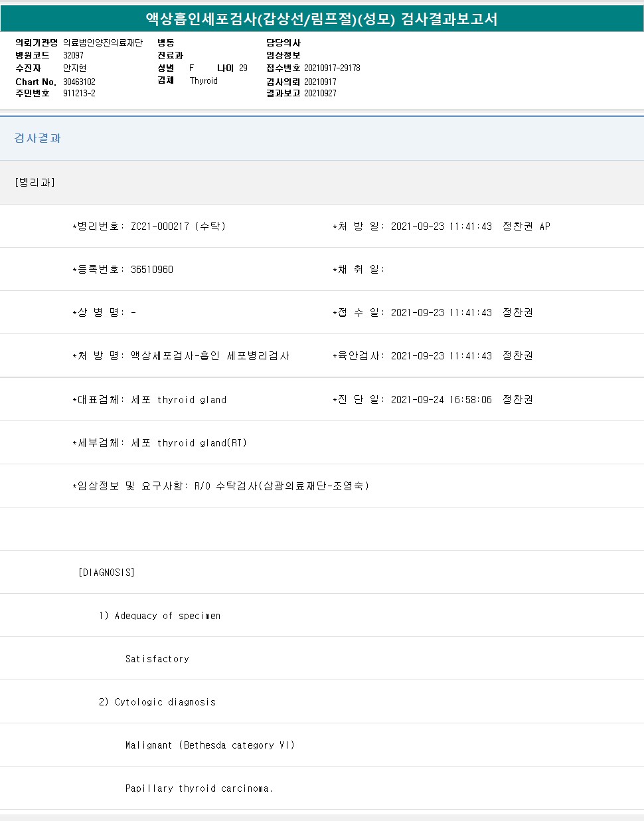Screen dimensions: 644x821
Task: Select clinical info R/O 수탁검사 line
Action: pyautogui.click(x=221, y=486)
